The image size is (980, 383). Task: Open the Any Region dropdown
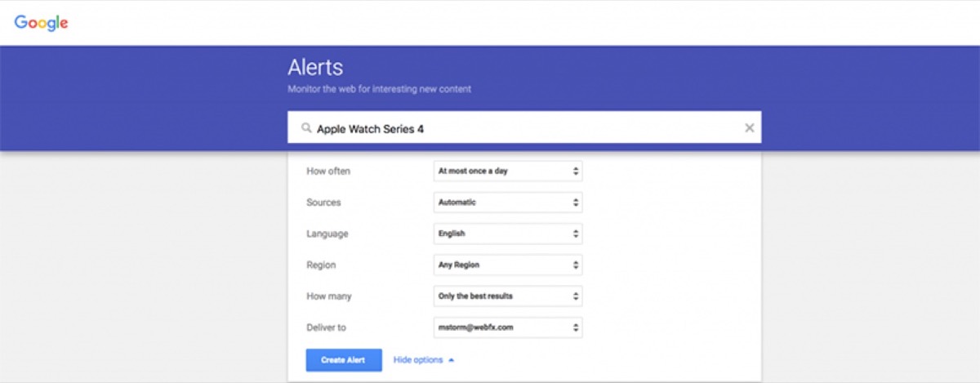507,265
